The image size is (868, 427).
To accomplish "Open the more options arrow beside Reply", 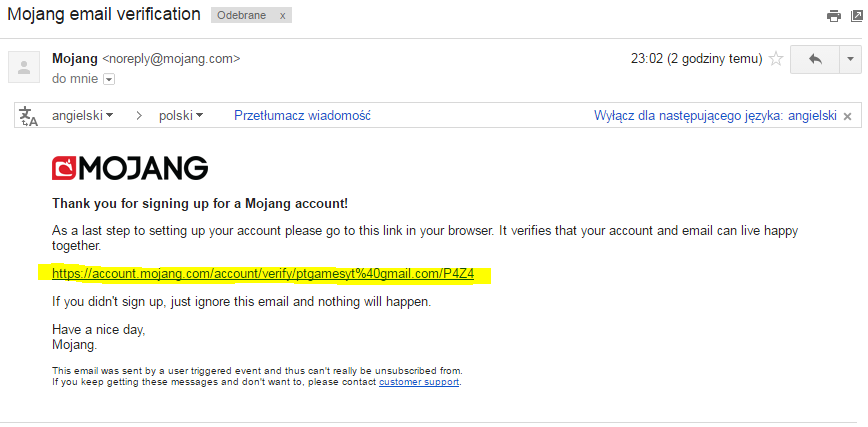I will pyautogui.click(x=851, y=59).
